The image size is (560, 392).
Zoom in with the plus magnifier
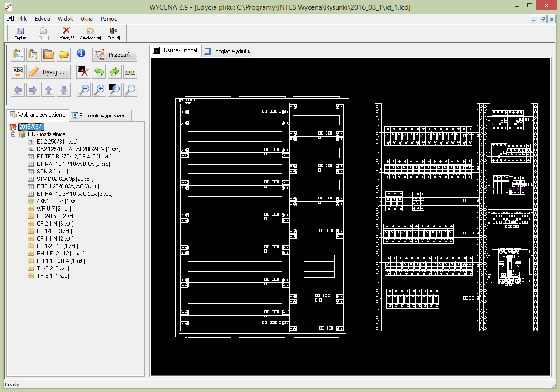[x=99, y=90]
